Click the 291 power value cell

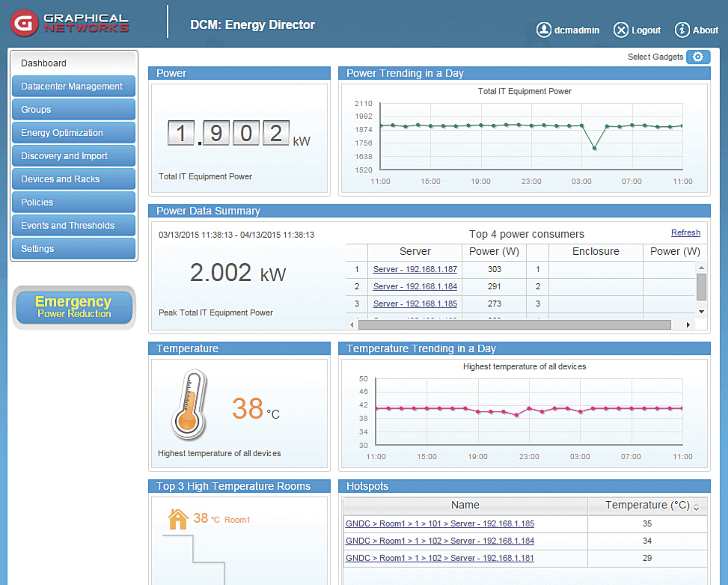(494, 286)
